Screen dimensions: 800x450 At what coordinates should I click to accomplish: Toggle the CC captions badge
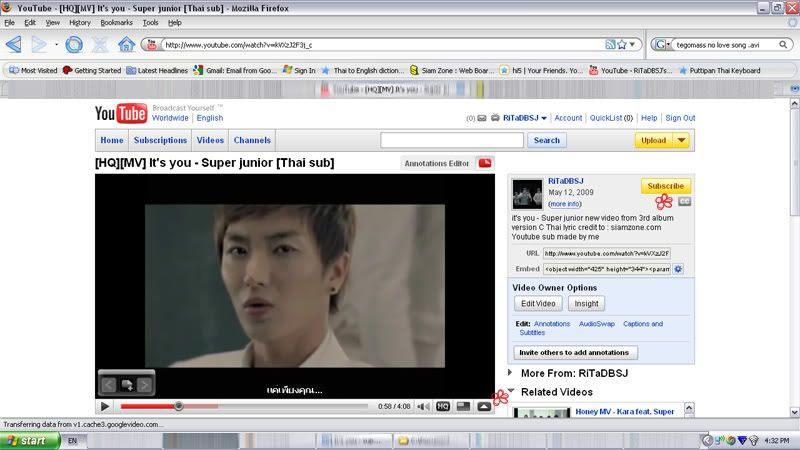click(684, 202)
